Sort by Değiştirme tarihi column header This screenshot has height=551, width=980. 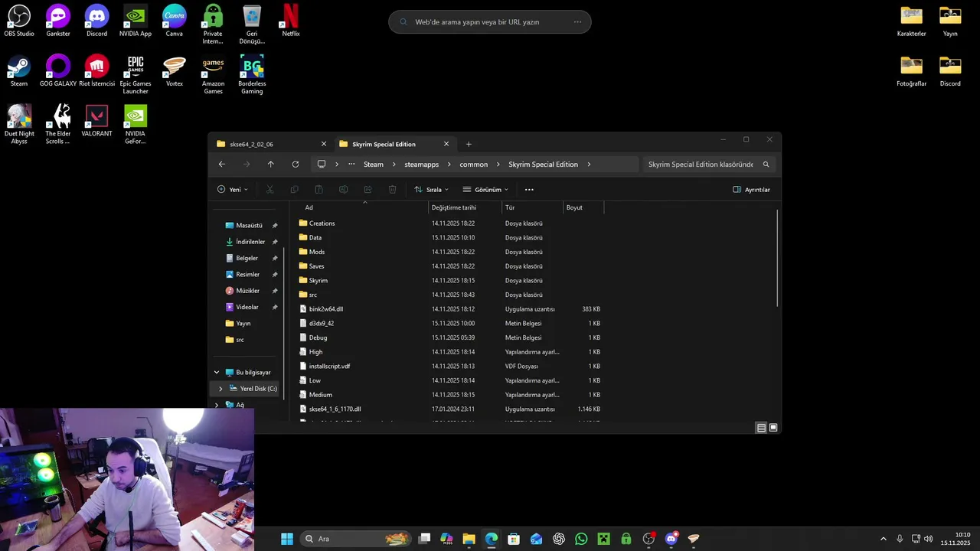pos(465,207)
